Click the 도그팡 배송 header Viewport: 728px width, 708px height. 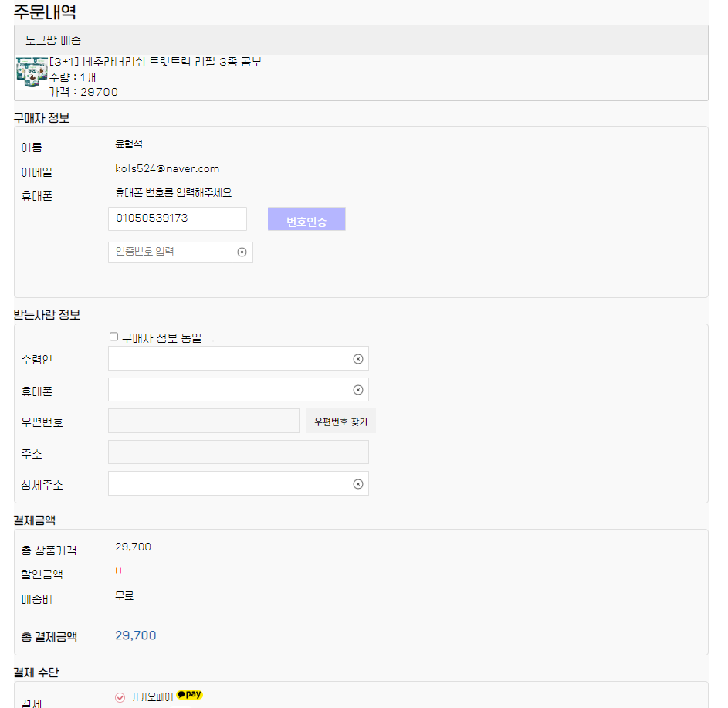click(x=53, y=40)
